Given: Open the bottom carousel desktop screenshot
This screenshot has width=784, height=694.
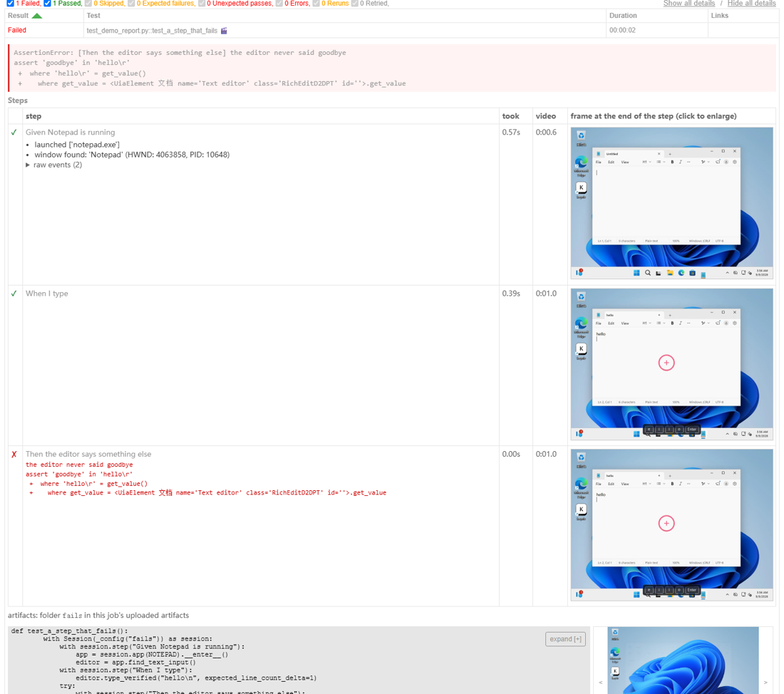Looking at the screenshot, I should point(683,660).
